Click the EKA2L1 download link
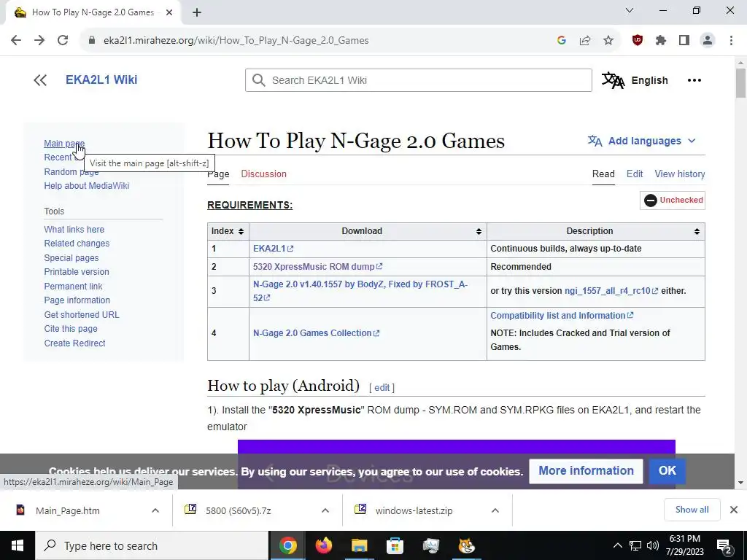The height and width of the screenshot is (560, 747). tap(273, 249)
